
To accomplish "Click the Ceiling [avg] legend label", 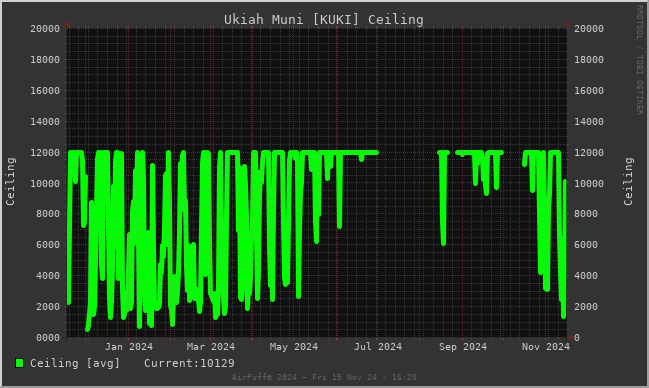I will pos(75,363).
